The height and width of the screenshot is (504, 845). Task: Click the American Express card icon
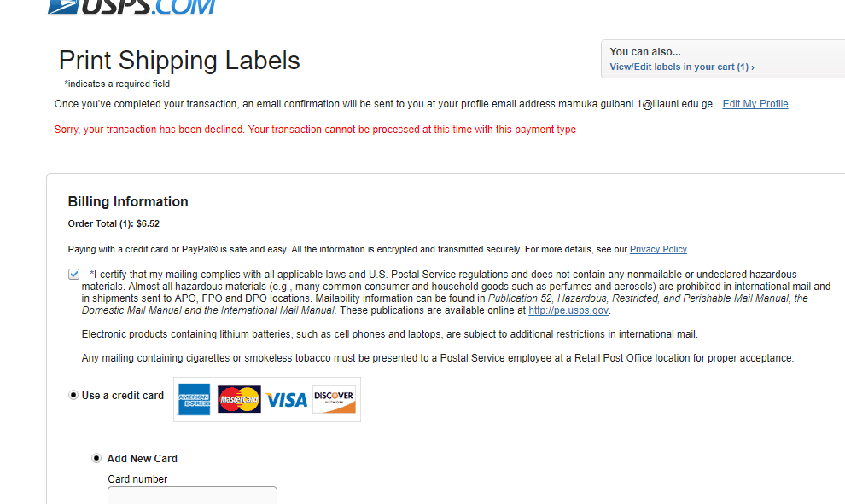(x=194, y=399)
